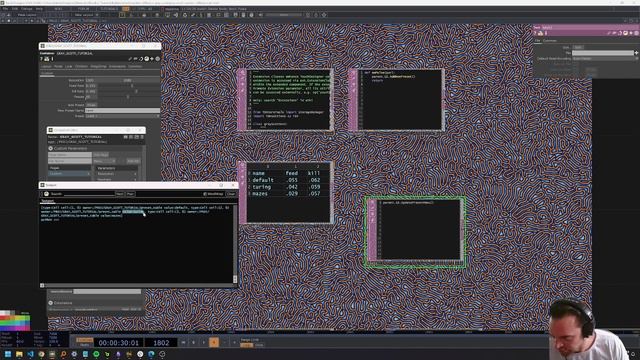Open the arrow on the Custom page row
Screen dimensions: 640x360
[x=88, y=174]
